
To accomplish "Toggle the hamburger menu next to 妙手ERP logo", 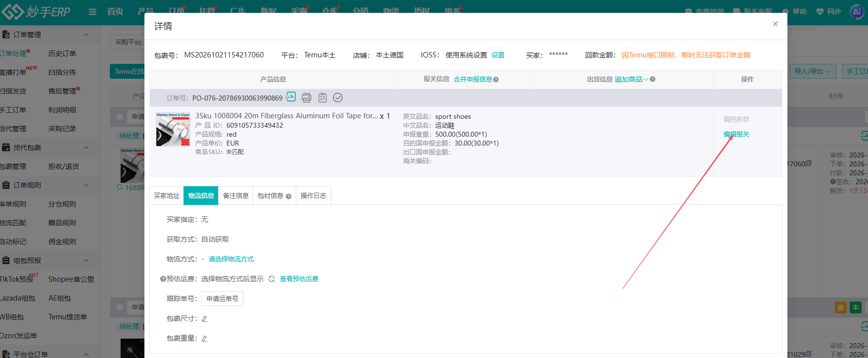I will pyautogui.click(x=92, y=11).
